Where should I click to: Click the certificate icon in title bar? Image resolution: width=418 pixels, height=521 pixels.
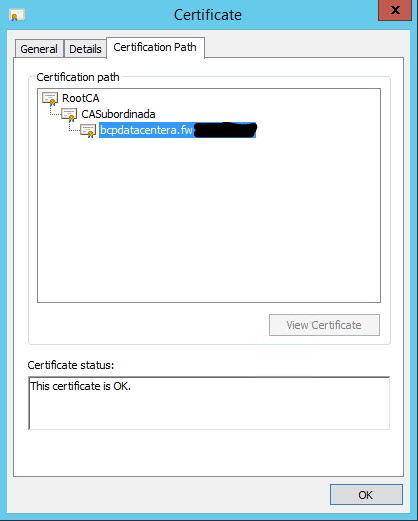coord(17,15)
